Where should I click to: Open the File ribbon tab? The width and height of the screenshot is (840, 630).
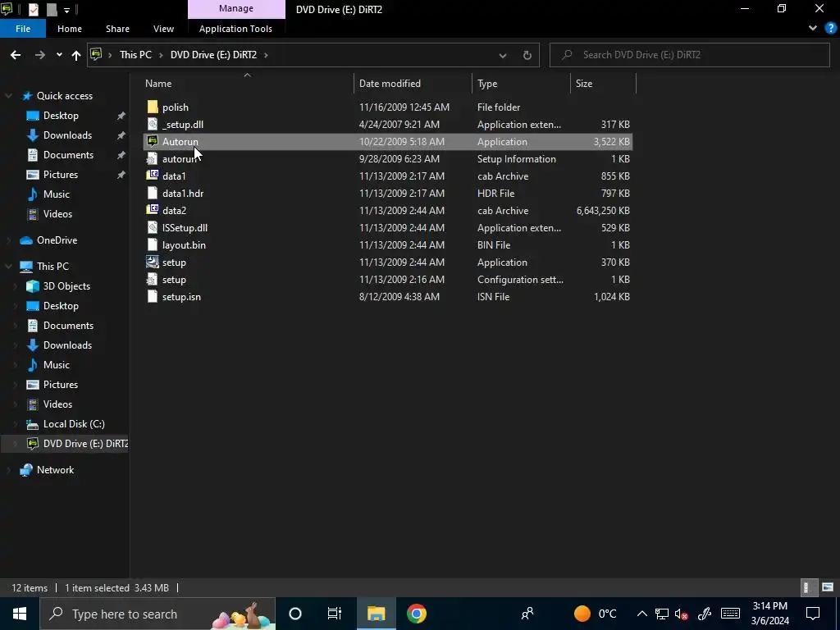[x=22, y=29]
